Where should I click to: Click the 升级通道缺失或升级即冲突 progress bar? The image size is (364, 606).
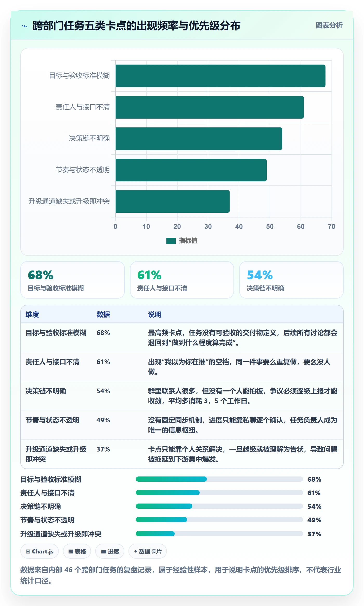click(x=219, y=534)
